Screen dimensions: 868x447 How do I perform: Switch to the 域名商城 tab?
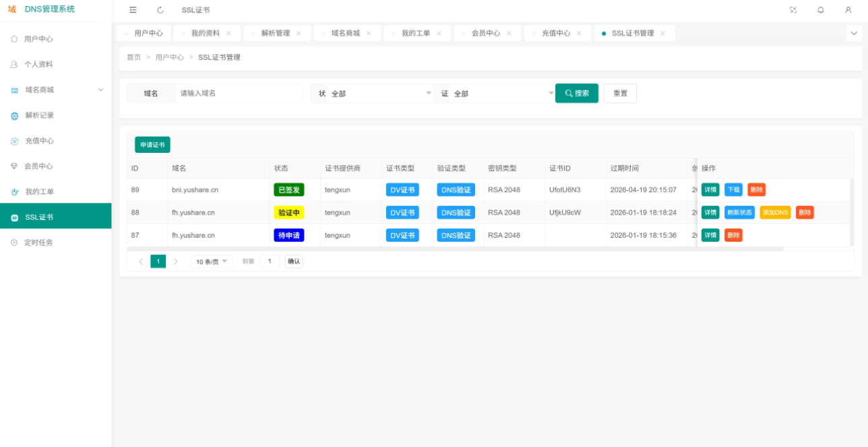345,33
